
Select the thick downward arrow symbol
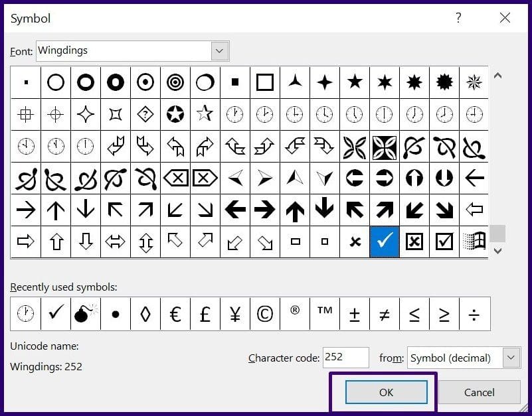324,210
